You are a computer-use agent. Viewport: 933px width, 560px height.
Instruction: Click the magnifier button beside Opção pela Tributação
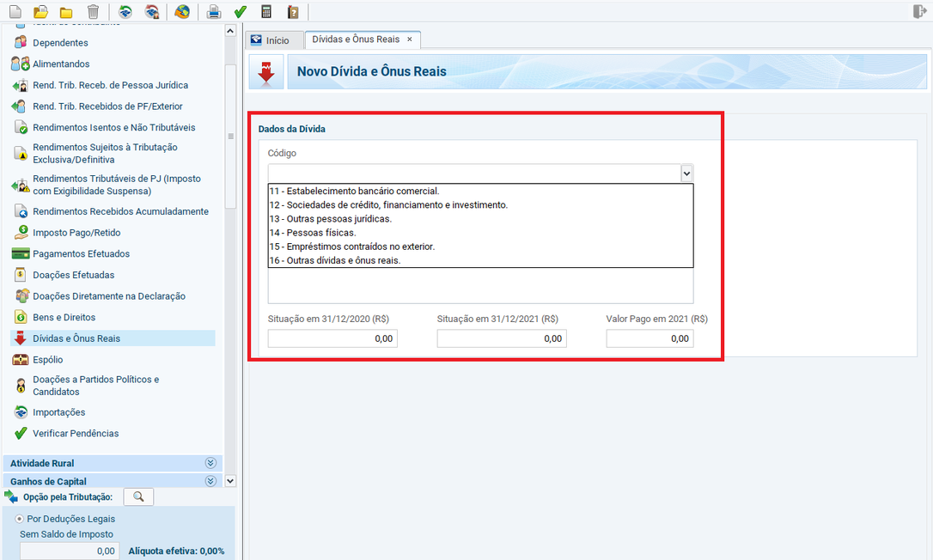pos(138,497)
